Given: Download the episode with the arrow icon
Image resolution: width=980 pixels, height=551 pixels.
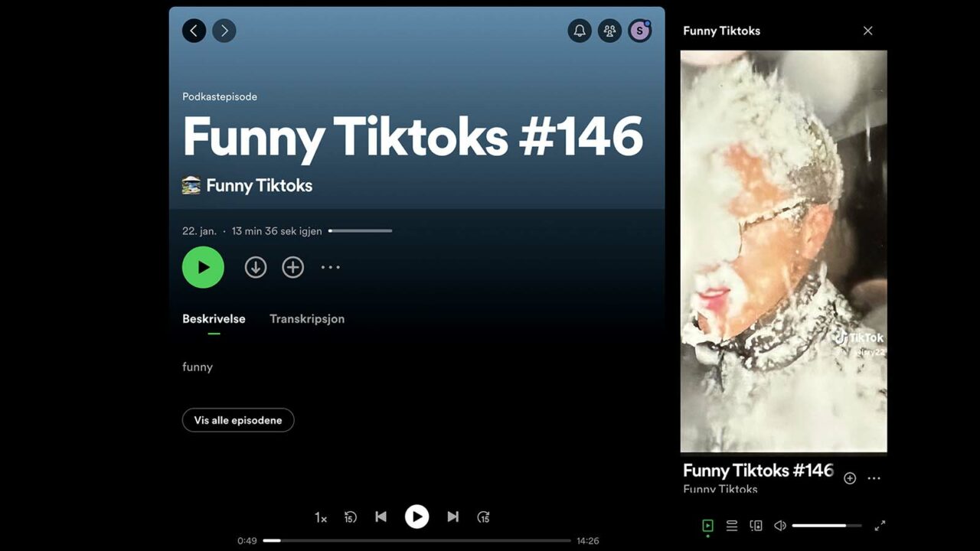Looking at the screenshot, I should (256, 267).
